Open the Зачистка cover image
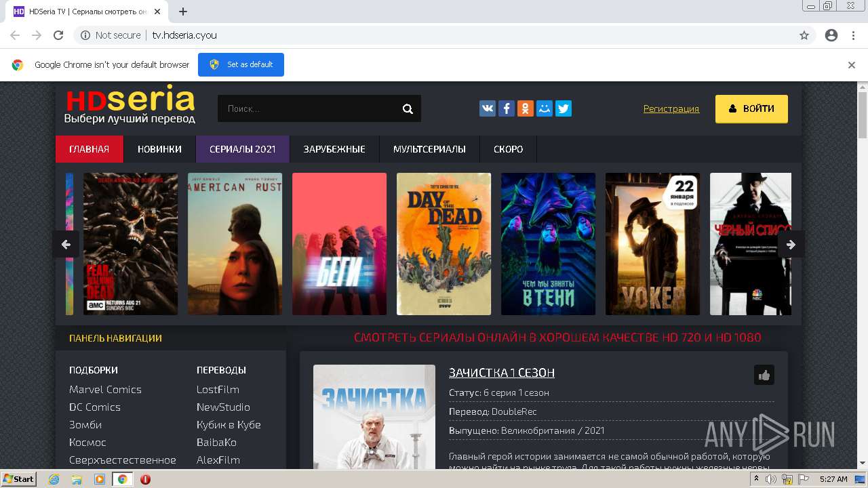Image resolution: width=868 pixels, height=488 pixels. tap(374, 417)
